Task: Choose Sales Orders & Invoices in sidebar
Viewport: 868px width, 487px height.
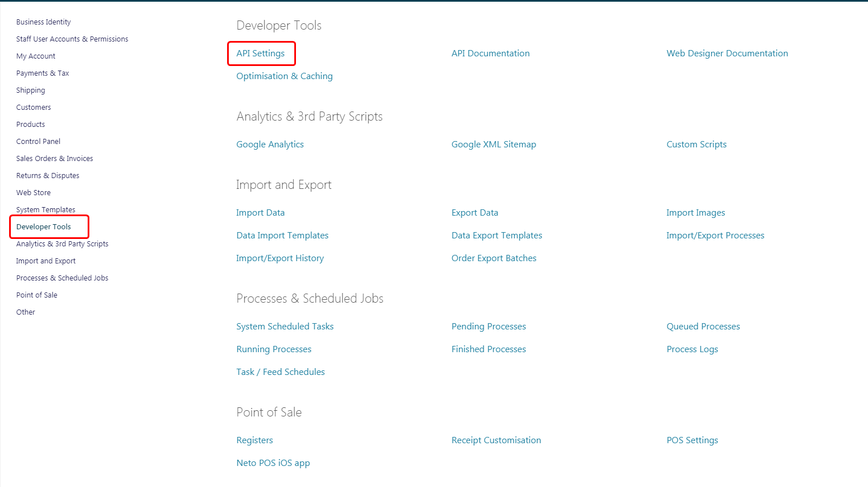Action: 55,159
